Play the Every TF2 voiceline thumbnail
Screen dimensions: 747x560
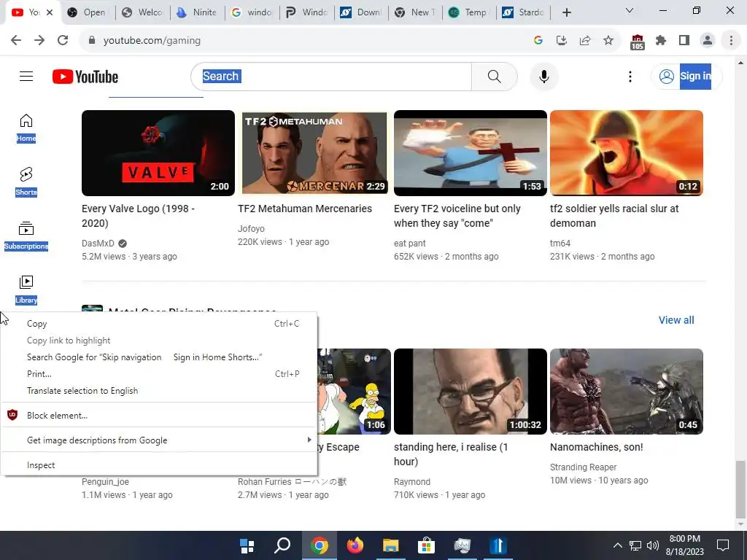(x=471, y=153)
